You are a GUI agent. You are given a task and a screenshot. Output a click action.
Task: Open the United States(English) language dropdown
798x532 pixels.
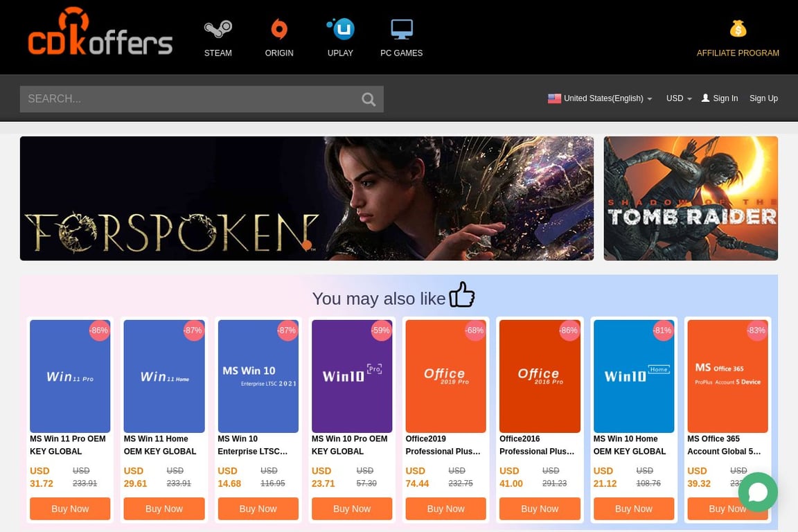coord(600,98)
